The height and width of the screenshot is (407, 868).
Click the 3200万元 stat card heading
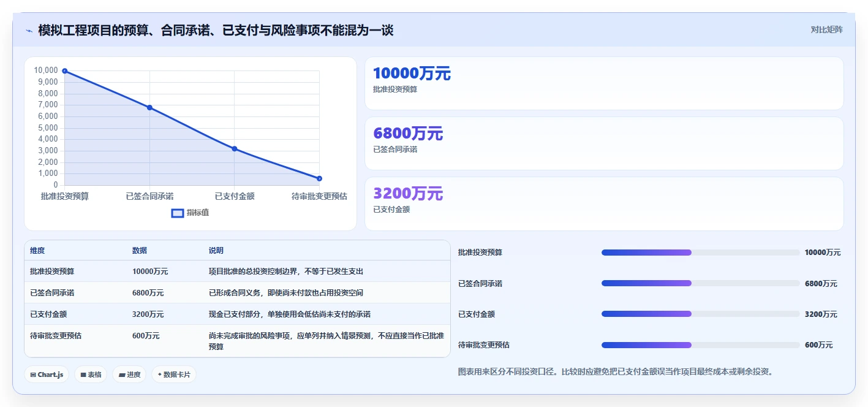click(x=408, y=194)
